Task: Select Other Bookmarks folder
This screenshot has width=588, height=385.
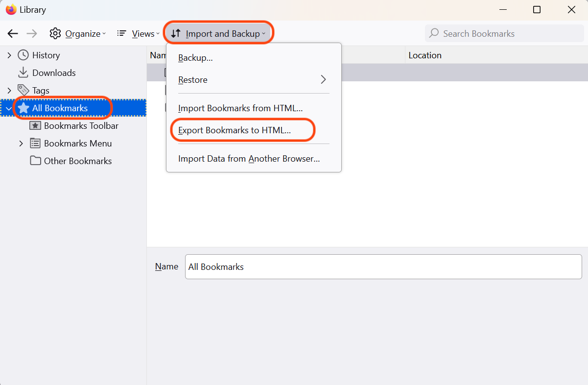Action: click(78, 161)
